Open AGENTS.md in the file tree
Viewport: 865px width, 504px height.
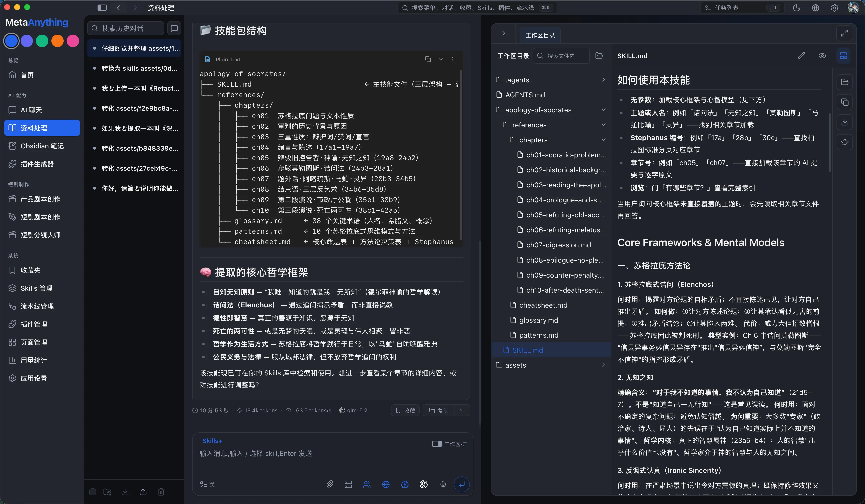pyautogui.click(x=551, y=95)
